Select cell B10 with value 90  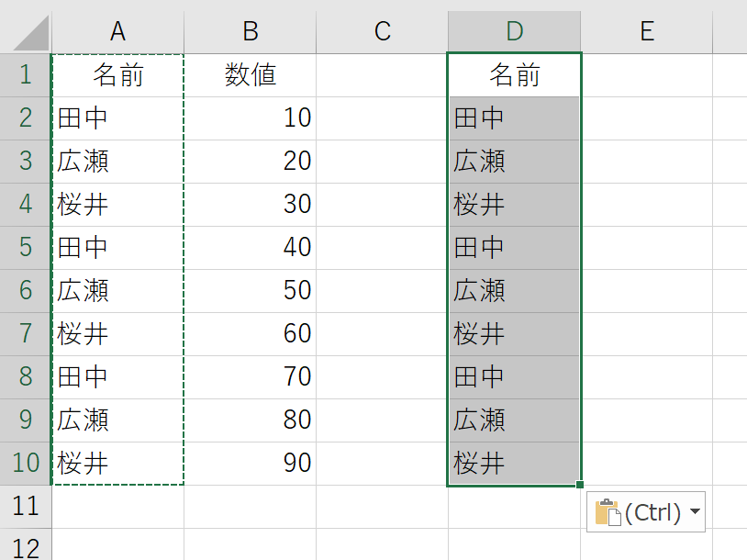coord(250,463)
